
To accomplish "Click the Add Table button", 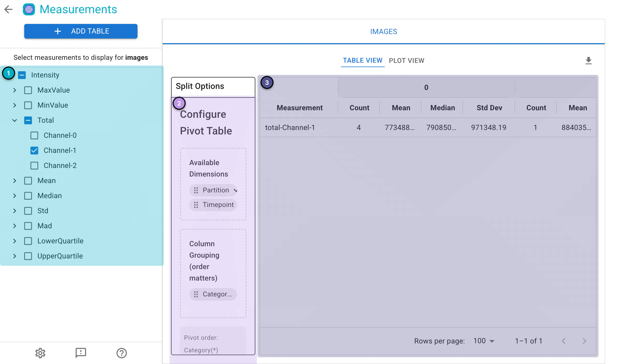I will tap(81, 31).
